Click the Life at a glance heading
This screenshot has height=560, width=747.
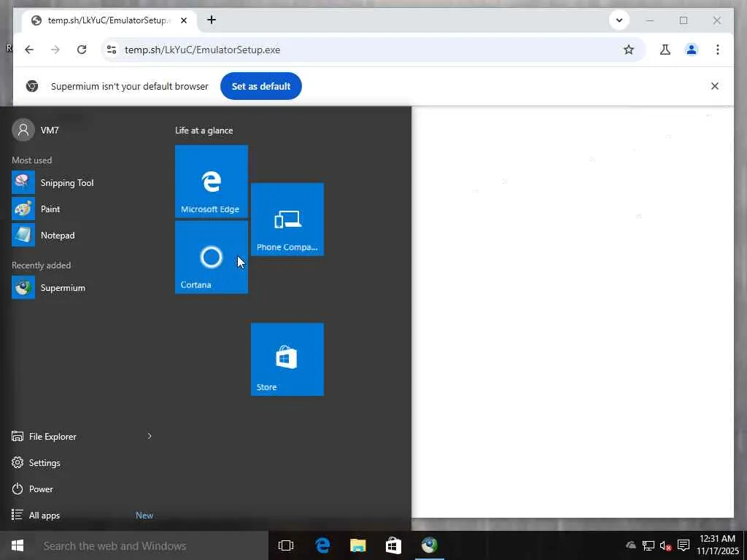pos(204,131)
